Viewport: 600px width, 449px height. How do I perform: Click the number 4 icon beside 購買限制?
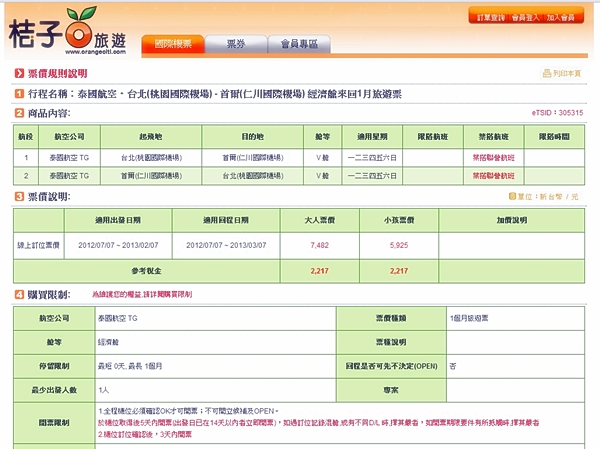pyautogui.click(x=19, y=294)
